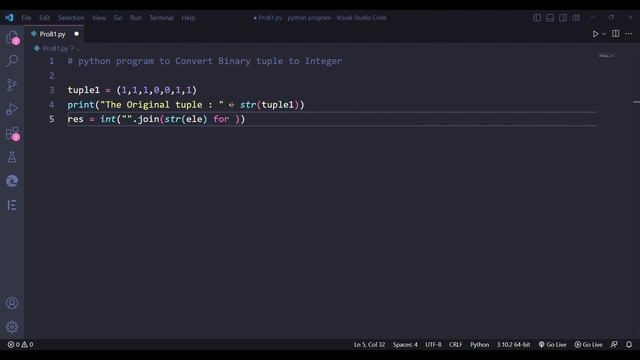Change encoding via UTF-8
This screenshot has height=360, width=640.
coord(433,344)
